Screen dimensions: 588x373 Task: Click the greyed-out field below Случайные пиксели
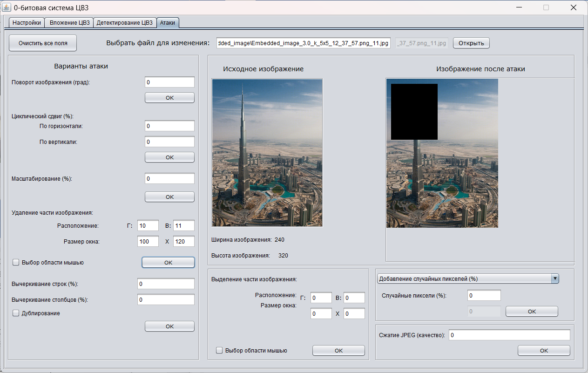(x=484, y=311)
